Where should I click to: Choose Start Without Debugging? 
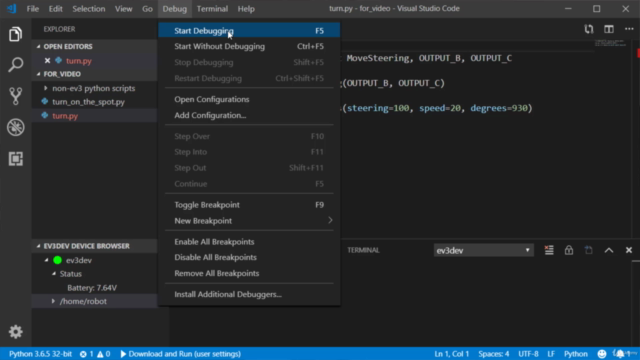(249, 47)
